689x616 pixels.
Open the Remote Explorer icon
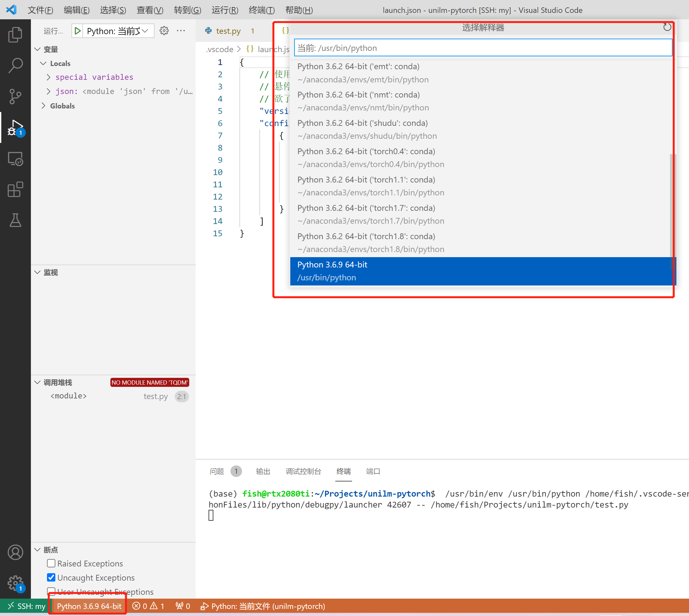coord(15,158)
